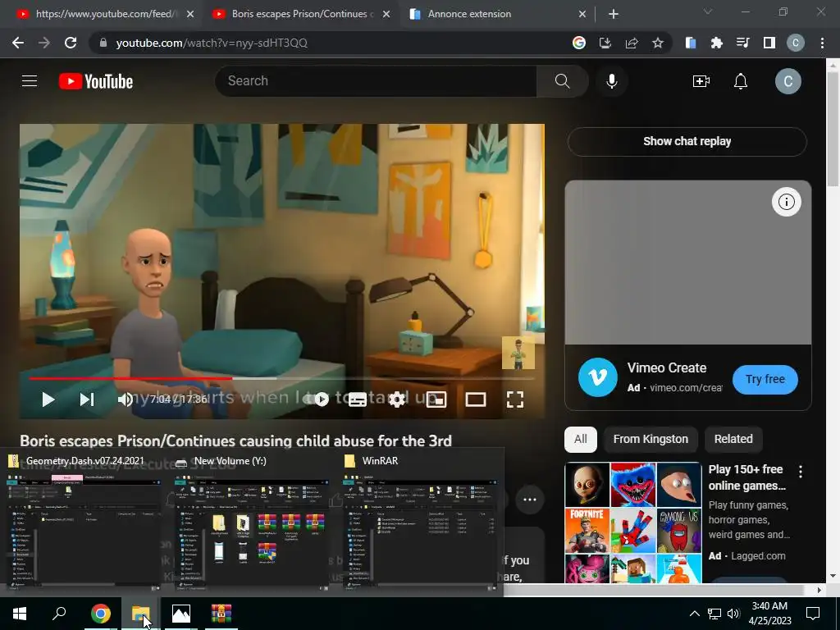Open more actions under the video
This screenshot has height=630, width=840.
click(530, 500)
